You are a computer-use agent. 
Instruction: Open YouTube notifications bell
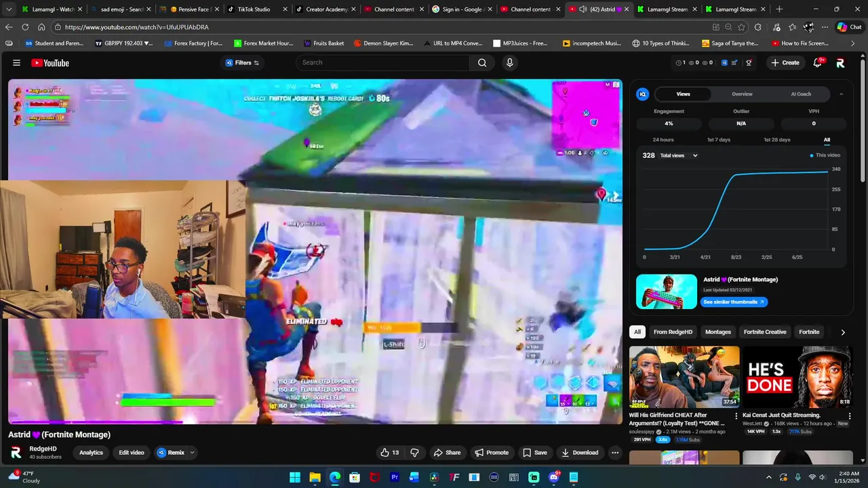click(818, 62)
